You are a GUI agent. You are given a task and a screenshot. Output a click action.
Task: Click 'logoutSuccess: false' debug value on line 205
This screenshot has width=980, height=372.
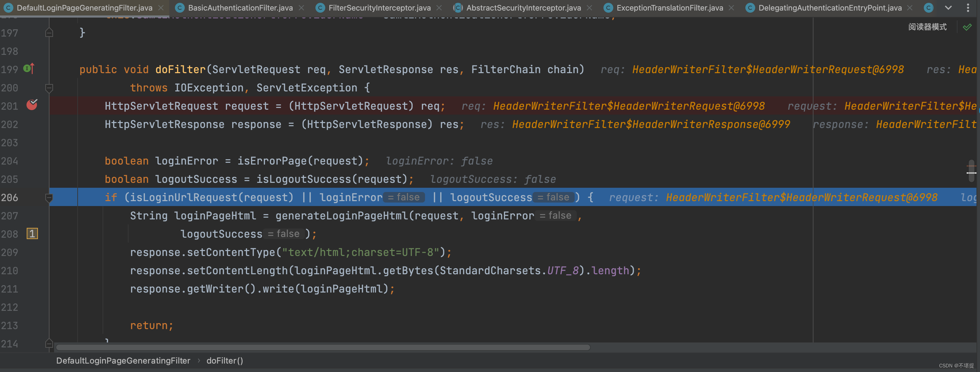point(493,179)
